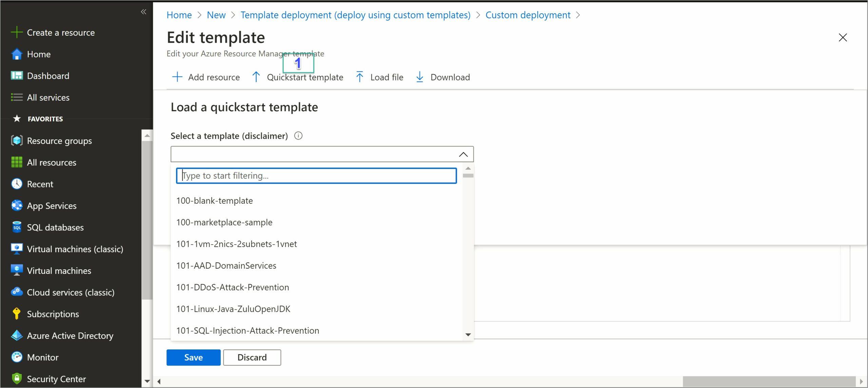Click the Home house icon in sidebar
This screenshot has width=868, height=388.
click(x=17, y=54)
